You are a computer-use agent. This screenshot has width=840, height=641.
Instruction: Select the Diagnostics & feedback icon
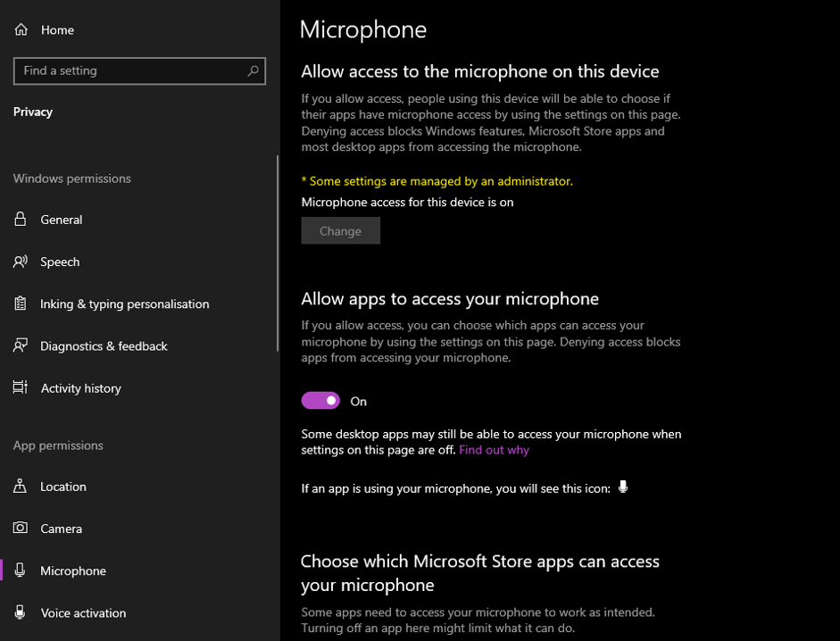(x=20, y=345)
